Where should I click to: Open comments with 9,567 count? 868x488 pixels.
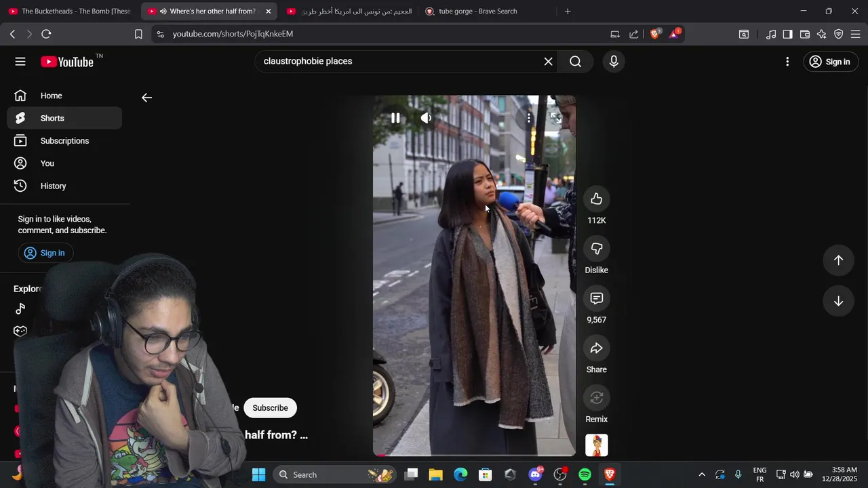point(597,298)
